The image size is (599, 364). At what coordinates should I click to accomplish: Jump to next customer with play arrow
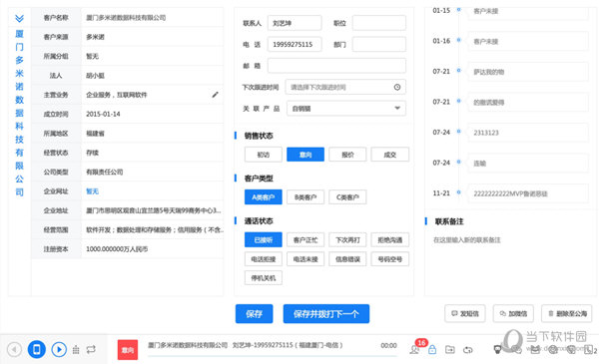pyautogui.click(x=59, y=349)
